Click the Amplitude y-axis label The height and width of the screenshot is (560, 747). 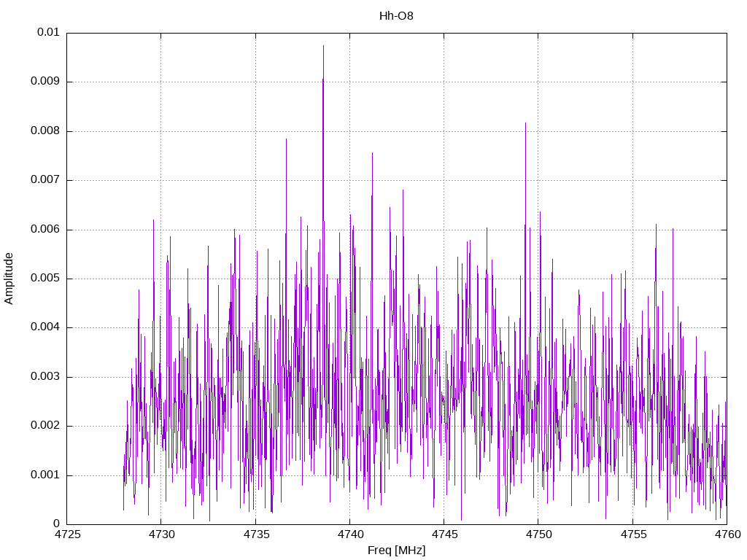9,279
